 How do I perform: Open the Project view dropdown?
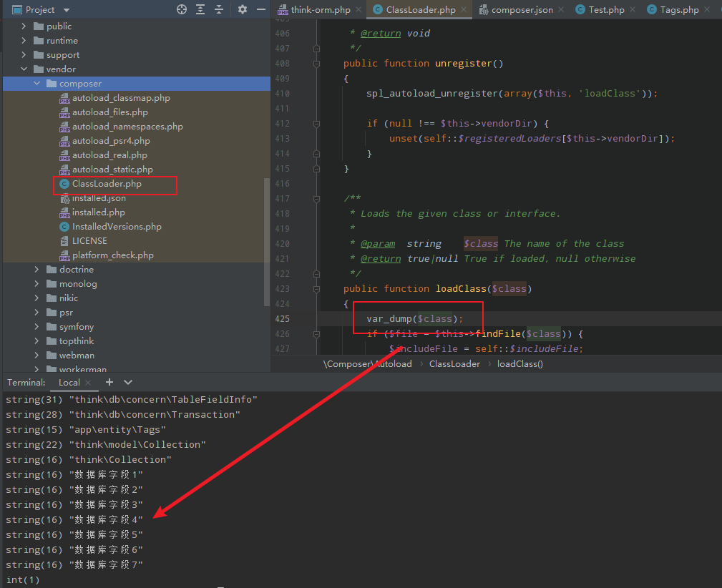pyautogui.click(x=67, y=10)
